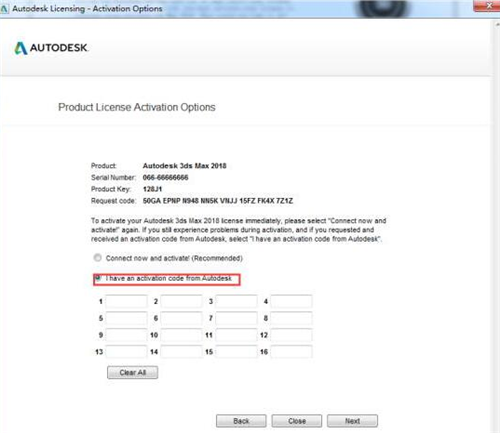The width and height of the screenshot is (500, 433).
Task: Click the Autodesk logo in header
Action: [x=51, y=48]
